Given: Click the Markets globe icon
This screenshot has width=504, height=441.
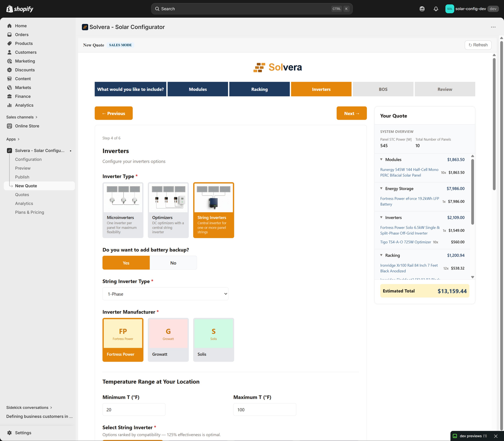Looking at the screenshot, I should tap(9, 88).
